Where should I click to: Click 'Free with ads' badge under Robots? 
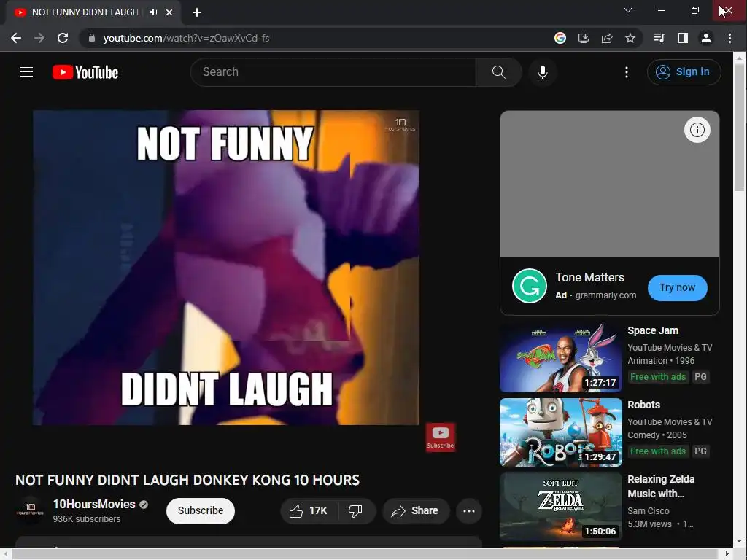[x=658, y=451]
